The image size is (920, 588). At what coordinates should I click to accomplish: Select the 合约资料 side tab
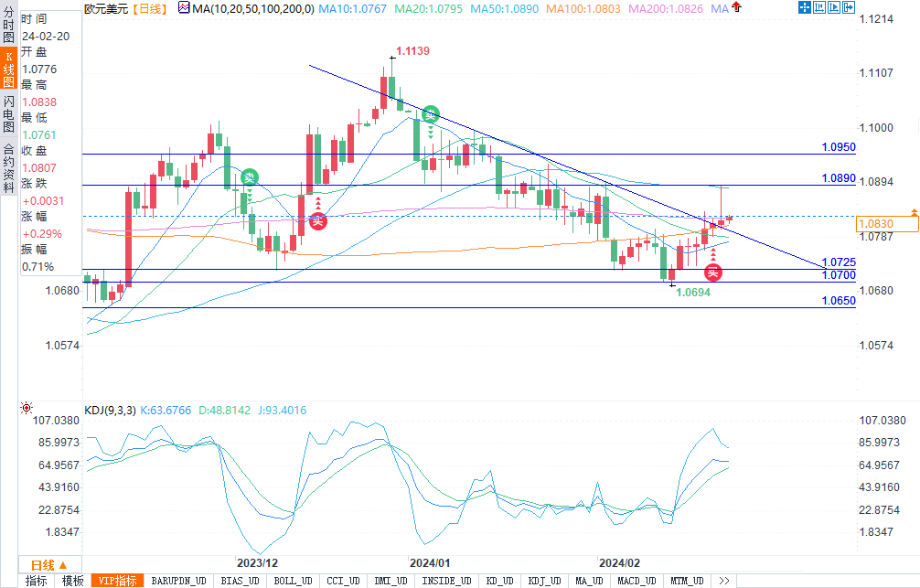7,161
